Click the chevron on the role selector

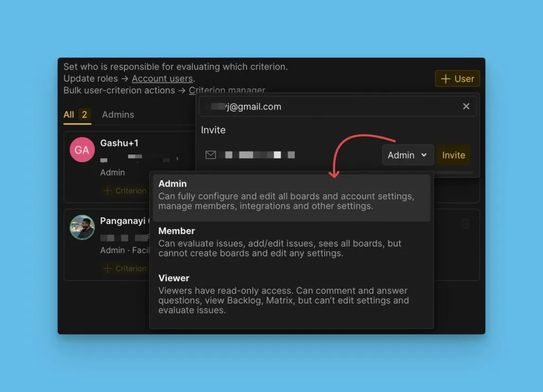point(424,155)
